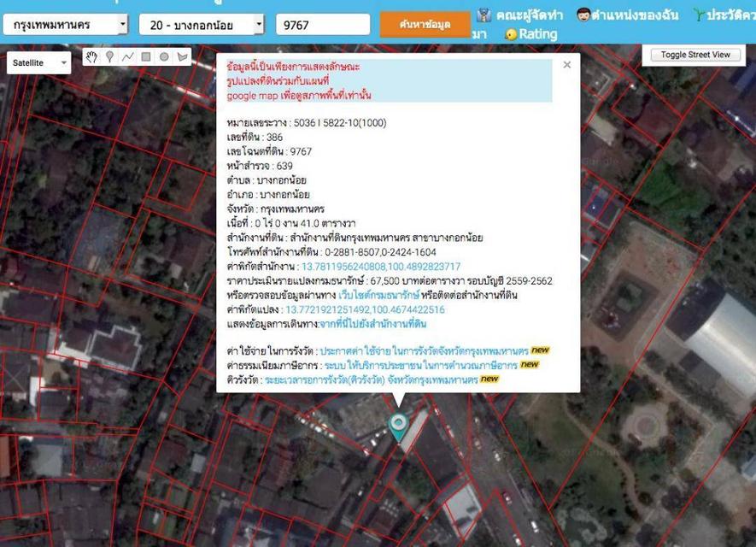
Task: Click the green plant history icon
Action: pos(699,15)
